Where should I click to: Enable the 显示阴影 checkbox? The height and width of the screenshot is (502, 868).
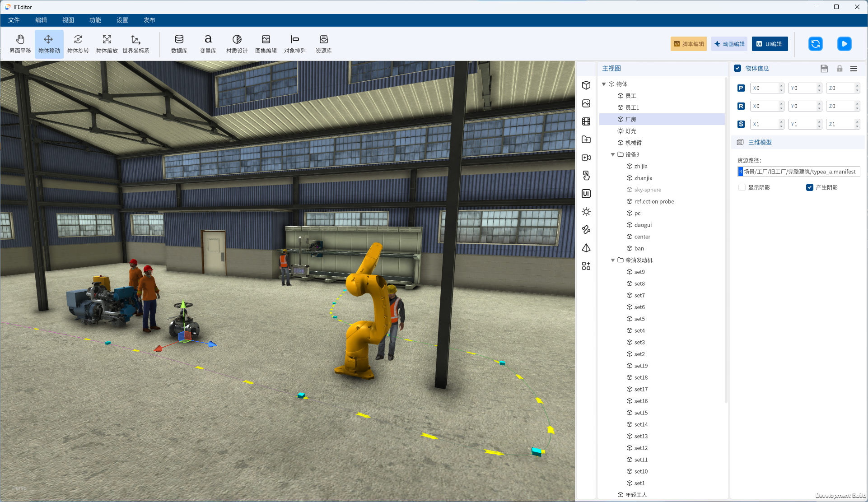pos(742,187)
